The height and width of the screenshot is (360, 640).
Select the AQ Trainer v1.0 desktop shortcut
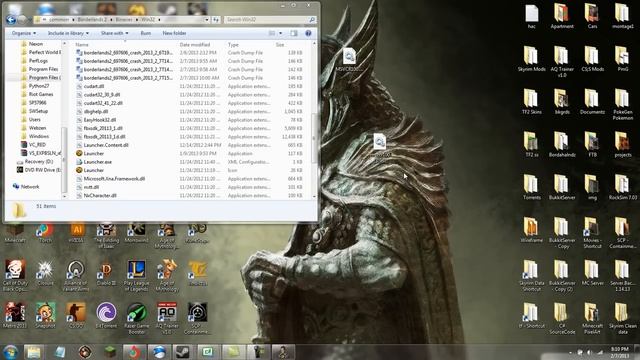167,318
